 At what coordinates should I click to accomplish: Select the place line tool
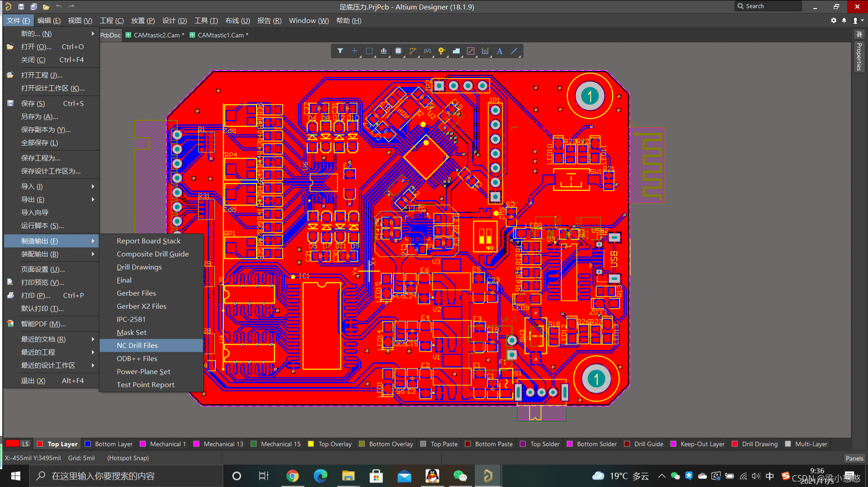(x=514, y=51)
